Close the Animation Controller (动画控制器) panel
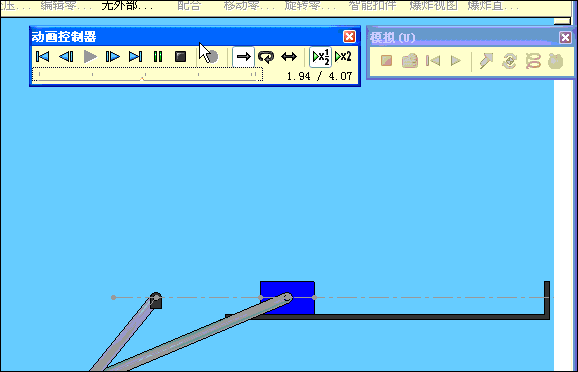This screenshot has height=372, width=578. coord(349,36)
